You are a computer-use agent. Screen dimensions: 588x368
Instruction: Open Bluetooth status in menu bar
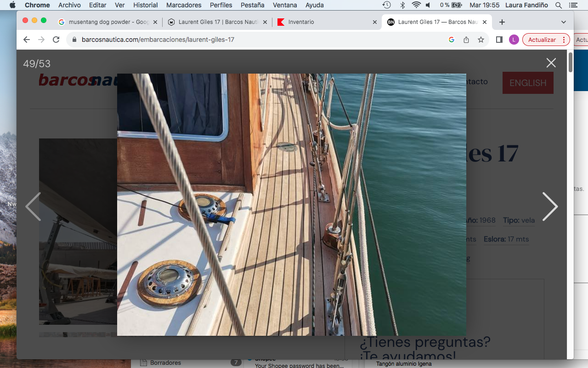click(x=402, y=5)
